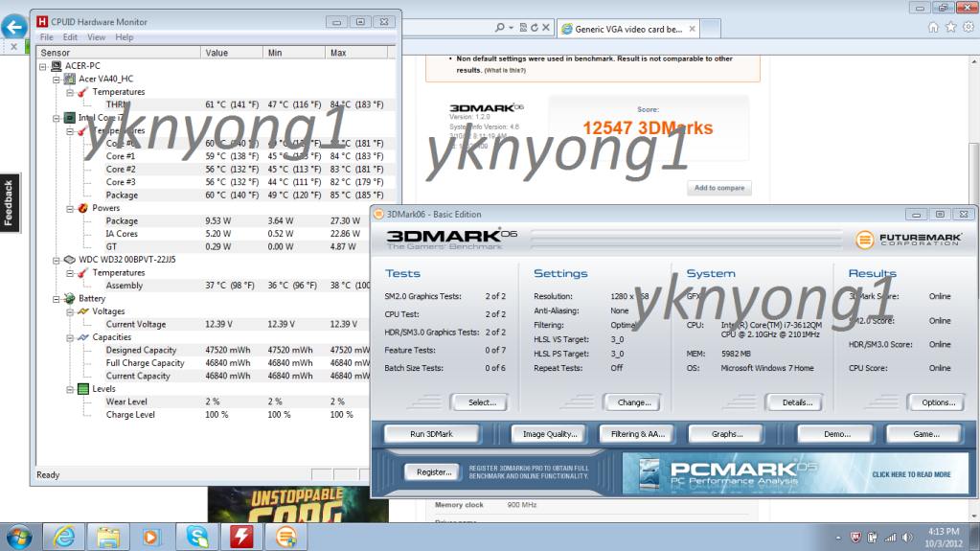Collapse the Battery node

[x=57, y=299]
